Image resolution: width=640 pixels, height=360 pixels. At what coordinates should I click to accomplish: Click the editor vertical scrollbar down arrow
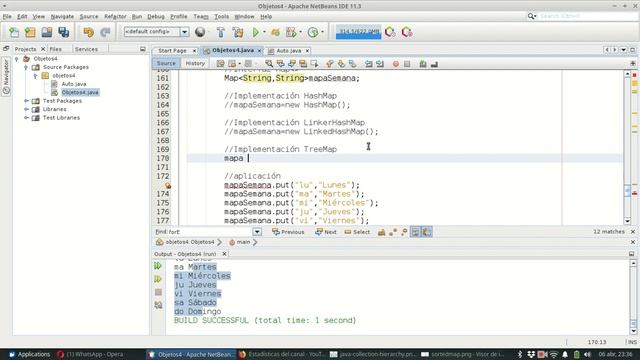627,221
